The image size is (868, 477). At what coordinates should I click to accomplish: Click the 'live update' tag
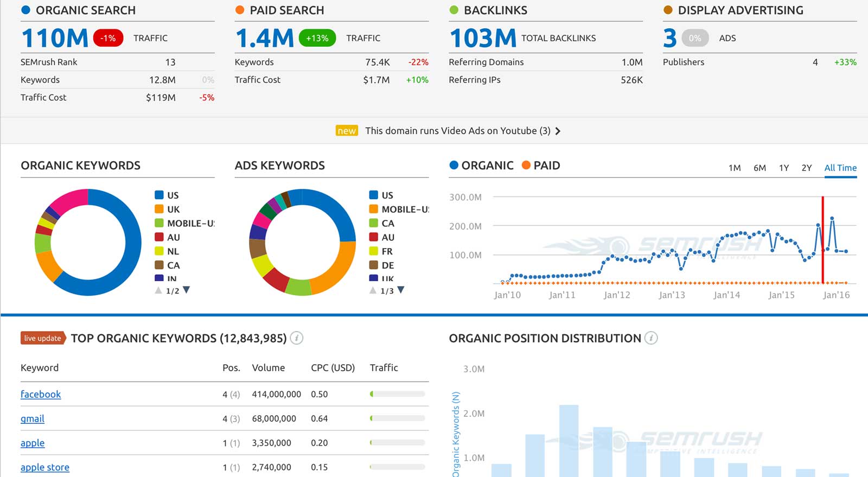(43, 338)
